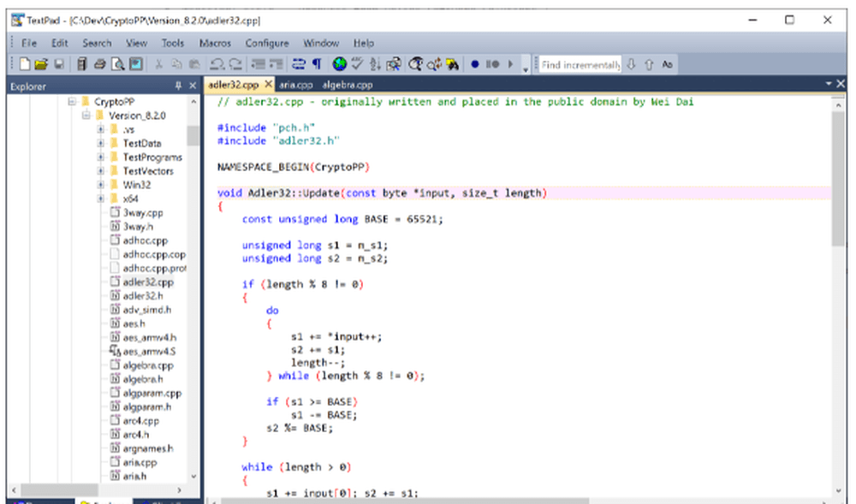Expand the TestPrograms folder

pyautogui.click(x=100, y=157)
